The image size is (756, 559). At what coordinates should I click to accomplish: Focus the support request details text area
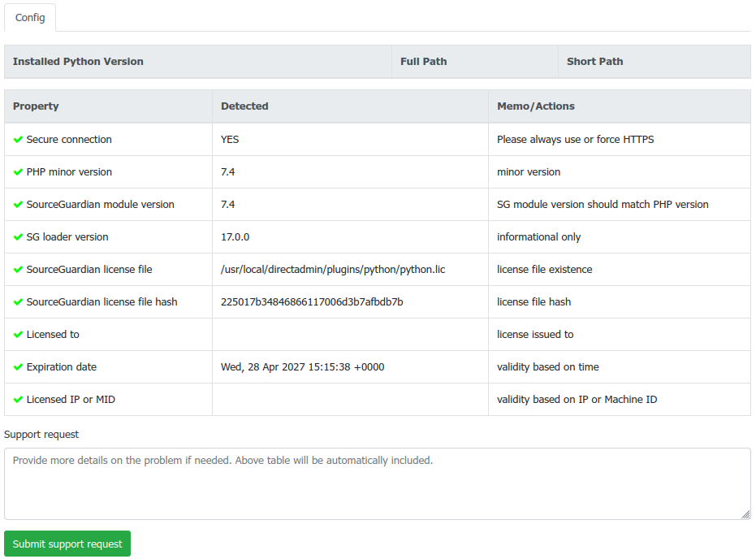coord(377,483)
